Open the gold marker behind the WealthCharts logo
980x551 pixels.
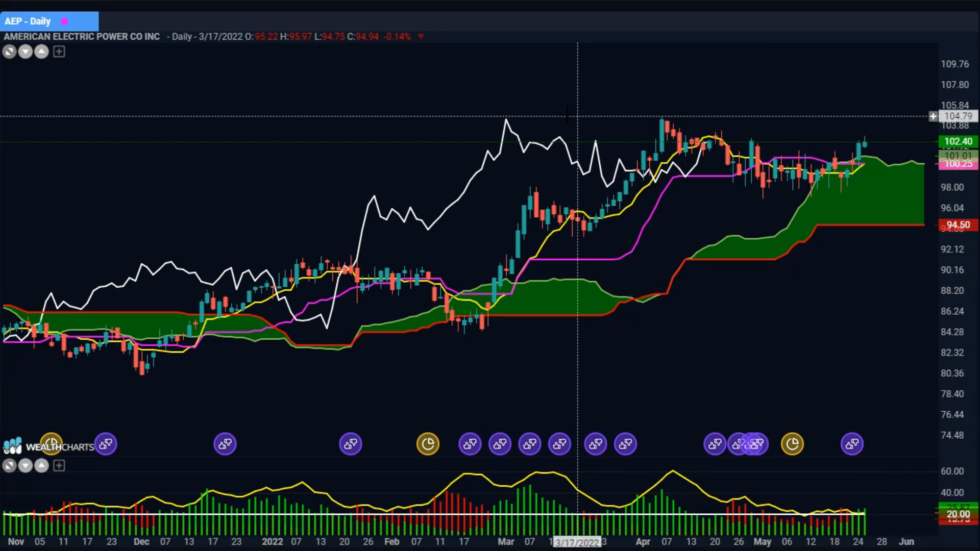pos(51,444)
